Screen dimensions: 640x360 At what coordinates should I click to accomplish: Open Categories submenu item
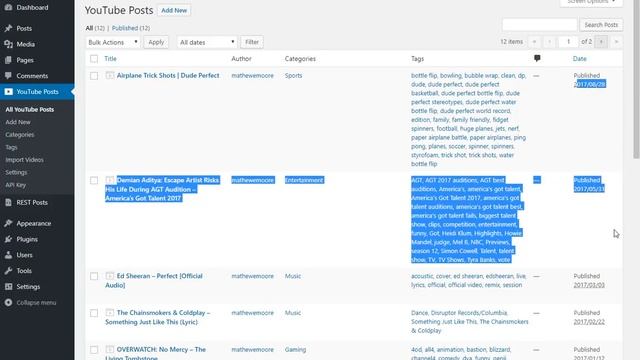coord(20,135)
